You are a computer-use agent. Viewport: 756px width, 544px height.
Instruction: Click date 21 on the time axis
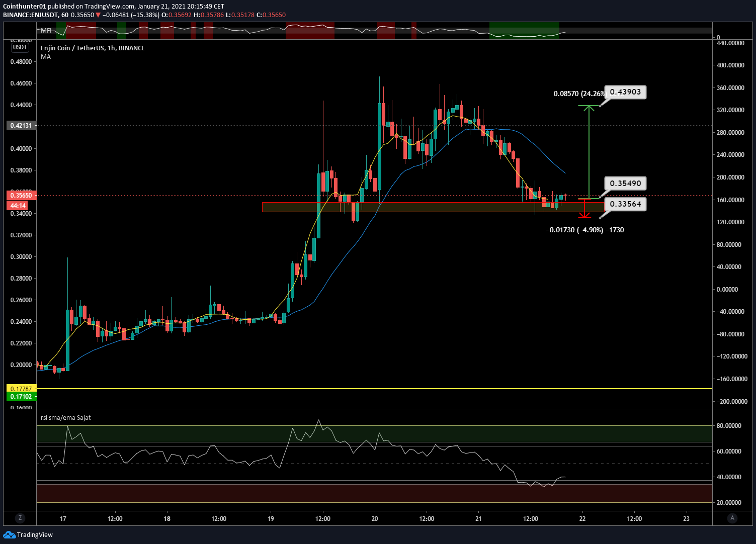pyautogui.click(x=478, y=518)
